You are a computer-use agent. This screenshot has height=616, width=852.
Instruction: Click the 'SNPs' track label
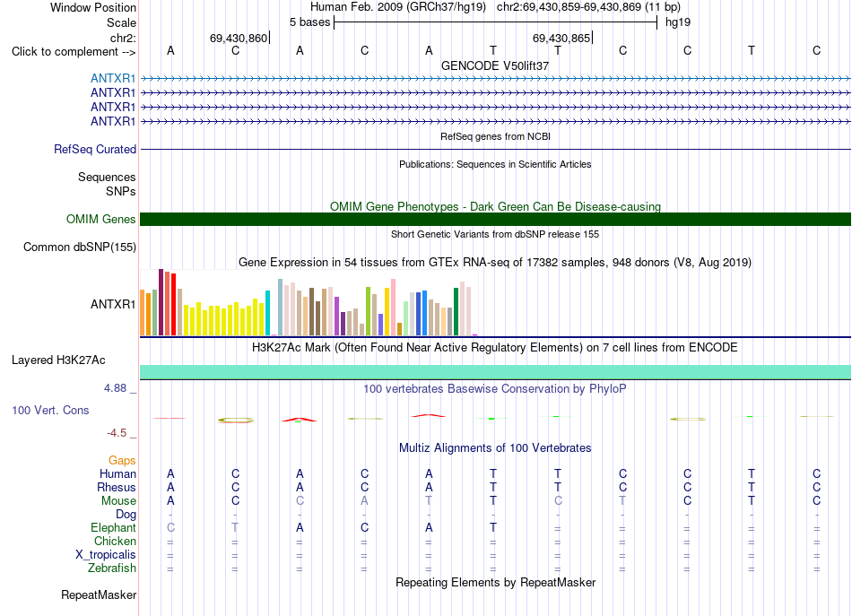(121, 191)
